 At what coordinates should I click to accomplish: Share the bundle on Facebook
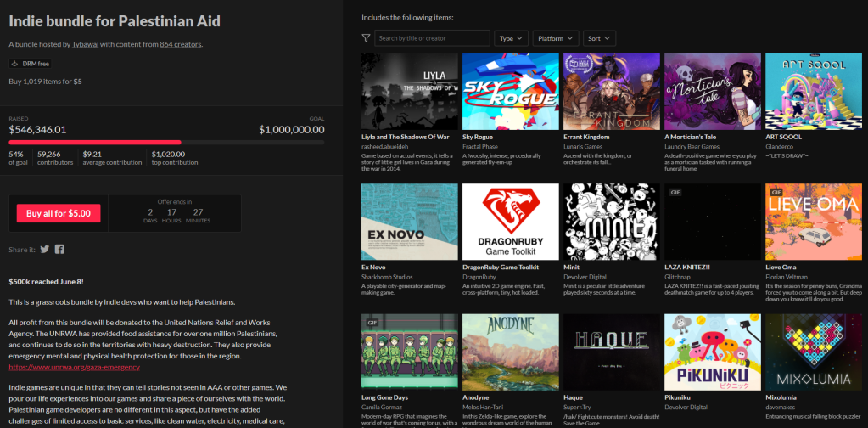pos(60,249)
